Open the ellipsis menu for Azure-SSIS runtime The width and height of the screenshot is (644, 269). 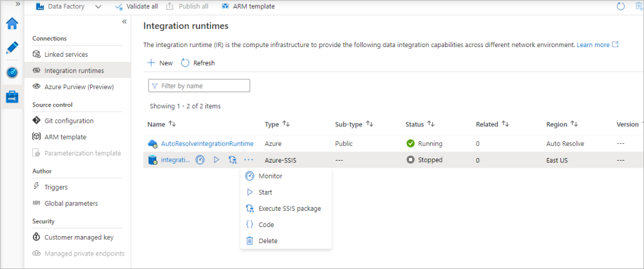pyautogui.click(x=249, y=160)
